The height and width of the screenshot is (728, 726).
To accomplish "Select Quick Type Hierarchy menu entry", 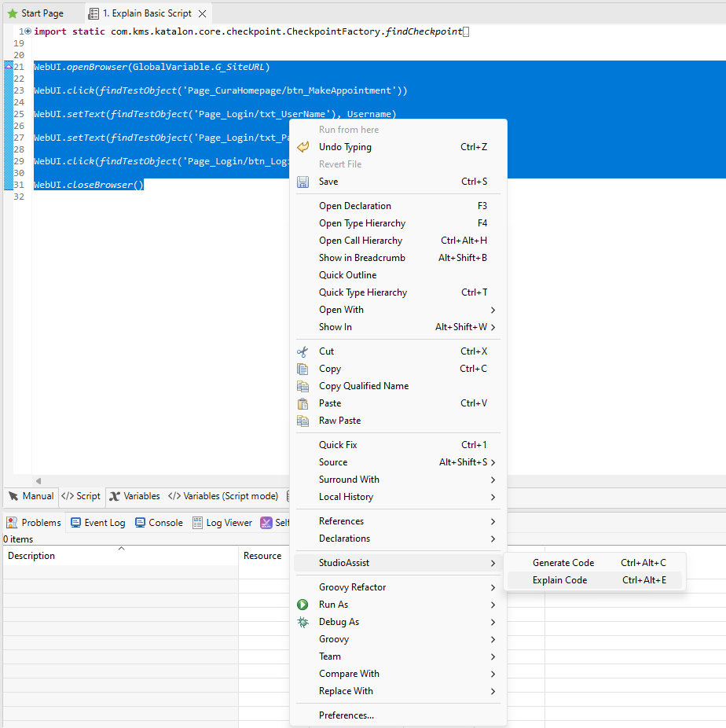I will pos(398,292).
